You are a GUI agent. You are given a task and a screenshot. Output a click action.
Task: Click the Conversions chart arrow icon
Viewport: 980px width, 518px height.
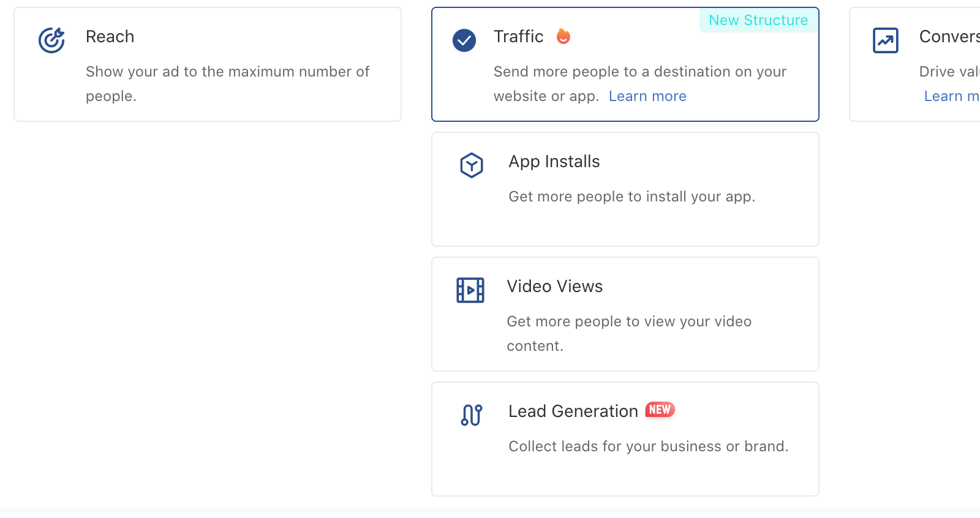pyautogui.click(x=885, y=40)
